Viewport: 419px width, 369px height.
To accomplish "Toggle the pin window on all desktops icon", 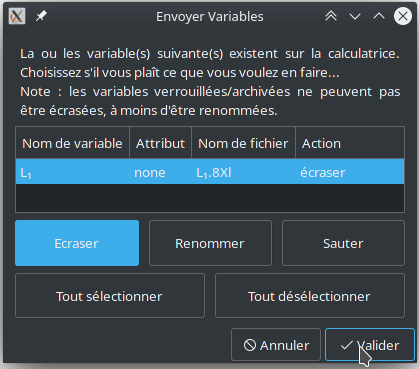I will [x=41, y=16].
